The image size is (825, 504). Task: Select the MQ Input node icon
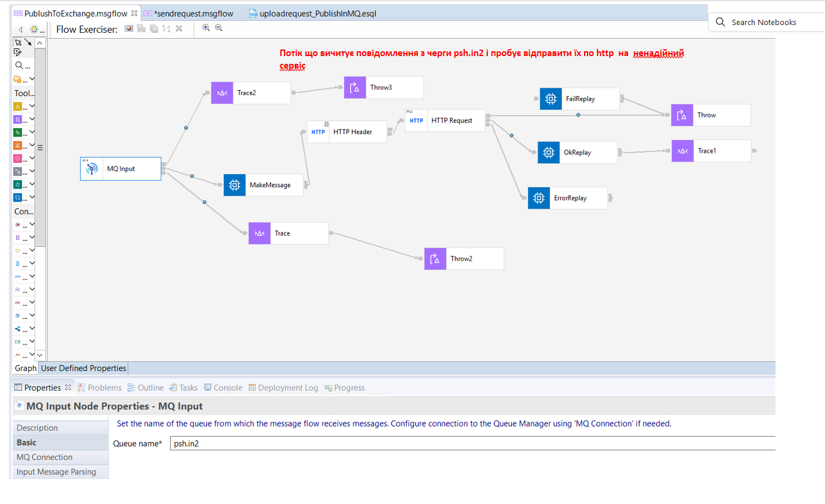[91, 169]
